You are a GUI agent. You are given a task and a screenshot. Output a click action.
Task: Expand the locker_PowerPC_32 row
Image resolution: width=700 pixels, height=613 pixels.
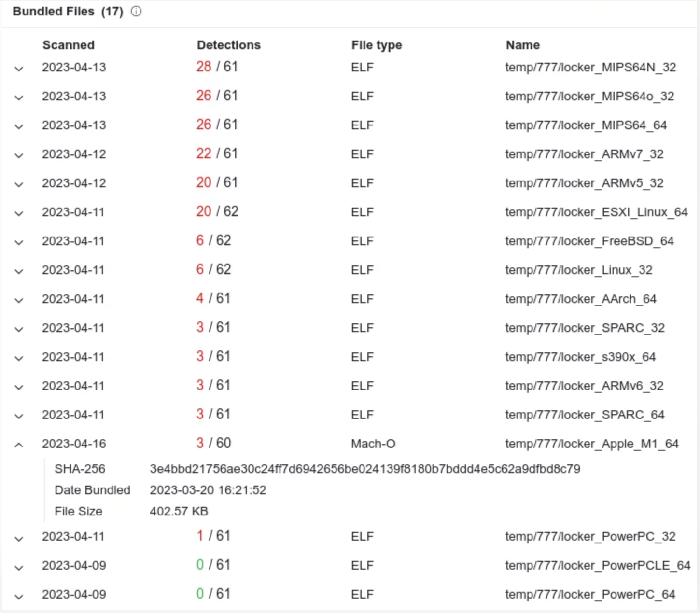19,538
